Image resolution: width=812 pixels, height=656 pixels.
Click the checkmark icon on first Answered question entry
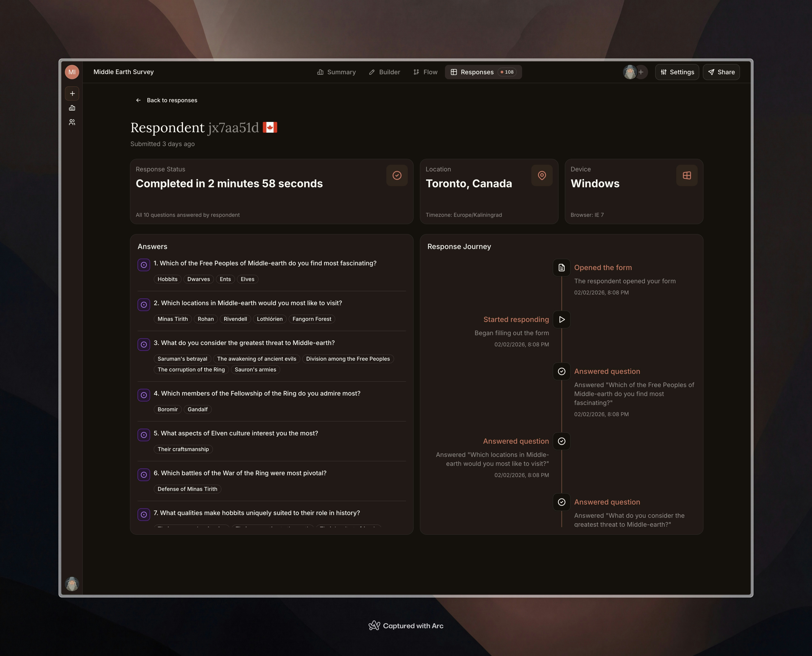561,371
